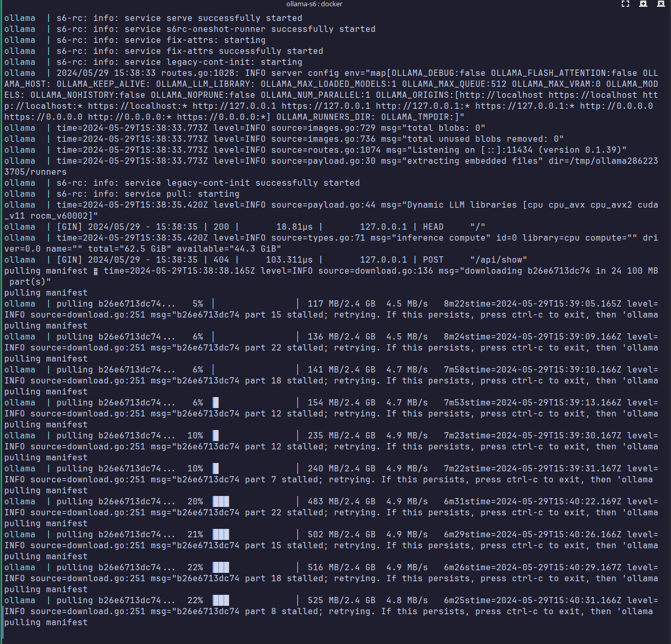Click the "6m31s" remaining time estimate
Image resolution: width=671 pixels, height=644 pixels.
457,502
